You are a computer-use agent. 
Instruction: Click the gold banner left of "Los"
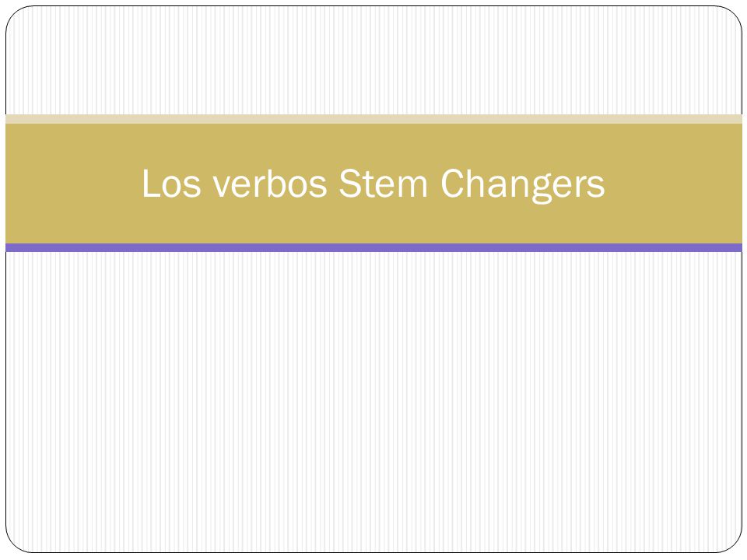pos(72,184)
